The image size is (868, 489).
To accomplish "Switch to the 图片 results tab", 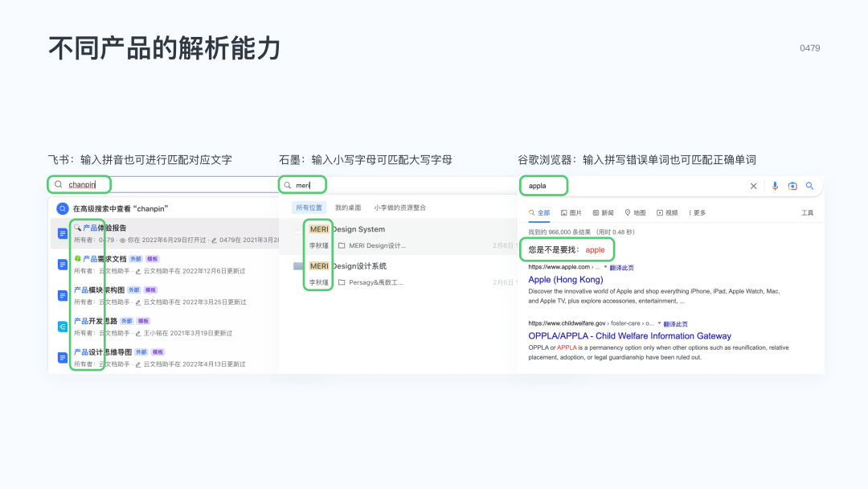I will pos(571,212).
